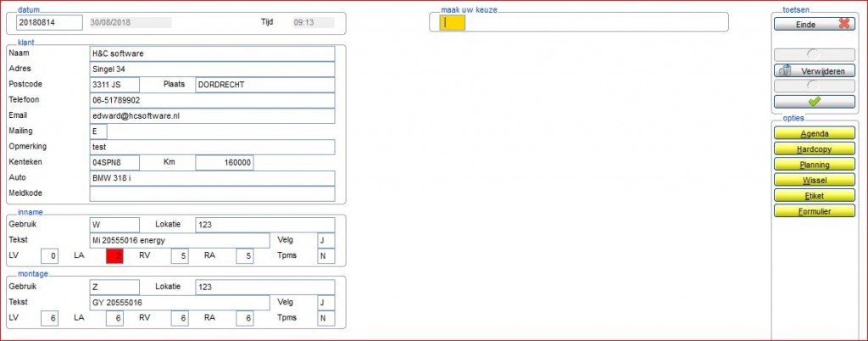
Task: Click the trash icon on Verwijderen
Action: click(x=784, y=71)
